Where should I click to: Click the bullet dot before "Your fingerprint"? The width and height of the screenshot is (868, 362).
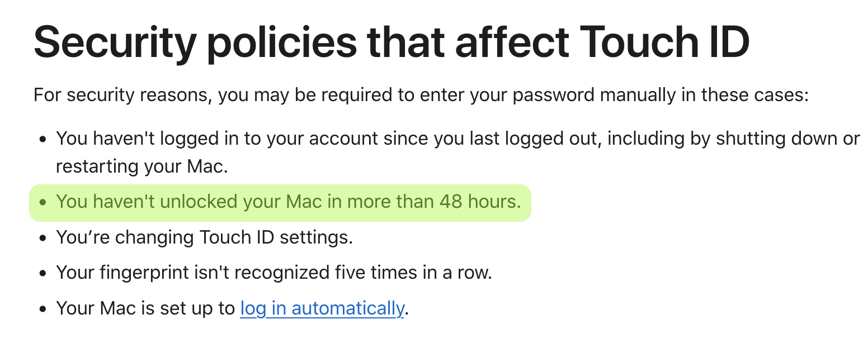tap(43, 274)
